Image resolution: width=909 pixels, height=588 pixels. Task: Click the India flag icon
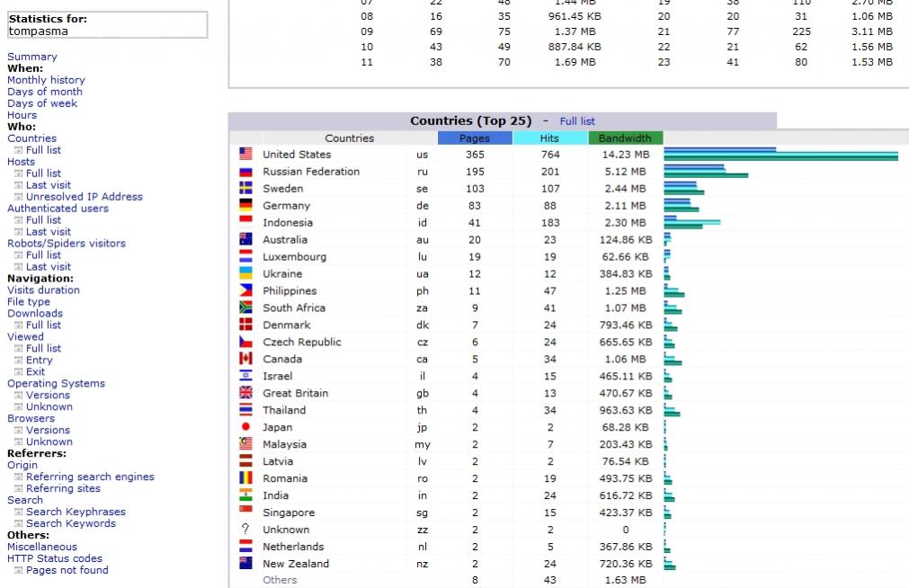[x=245, y=494]
